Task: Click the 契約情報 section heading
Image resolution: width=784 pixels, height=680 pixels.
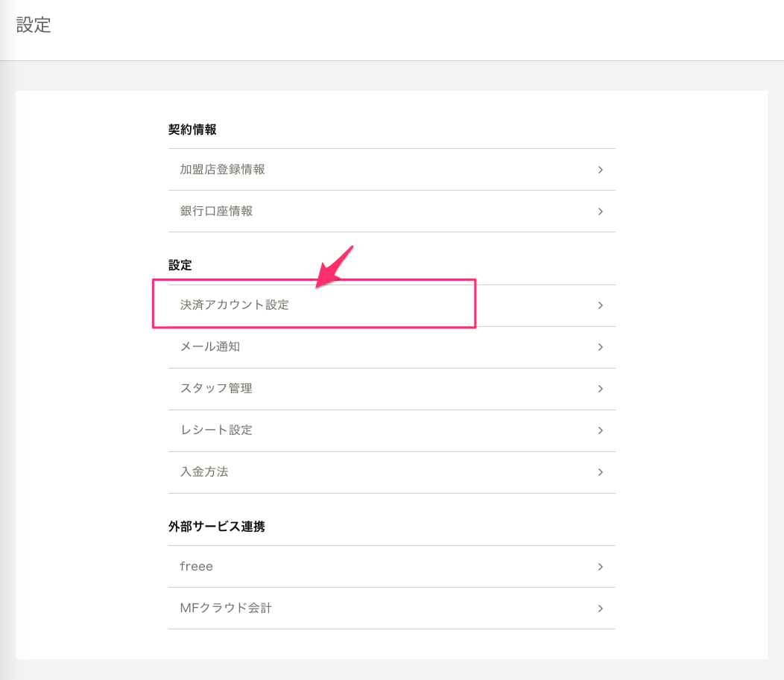Action: click(x=192, y=130)
